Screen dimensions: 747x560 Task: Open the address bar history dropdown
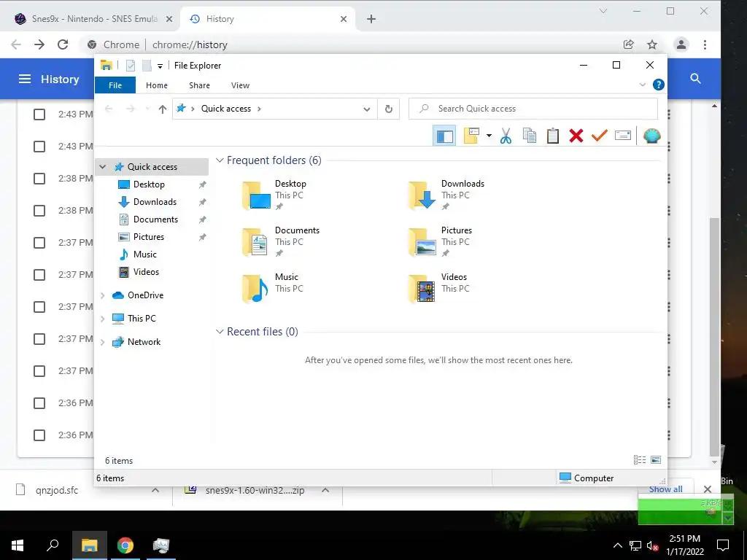[x=367, y=109]
